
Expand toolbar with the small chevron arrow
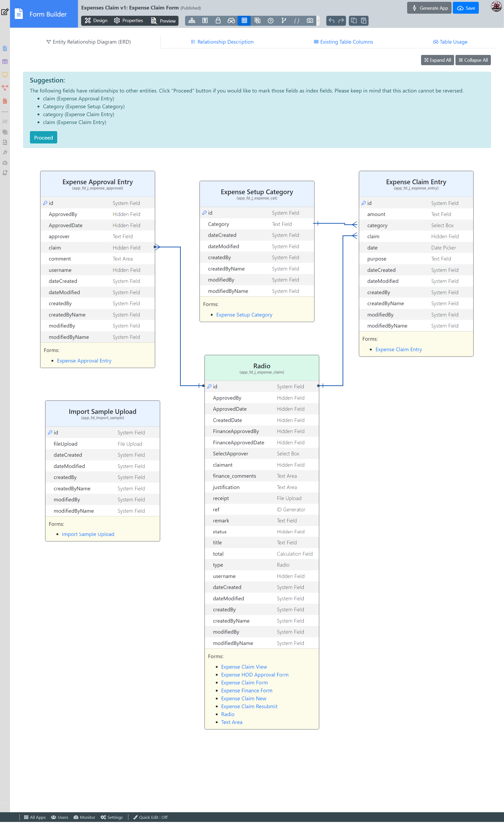318,21
